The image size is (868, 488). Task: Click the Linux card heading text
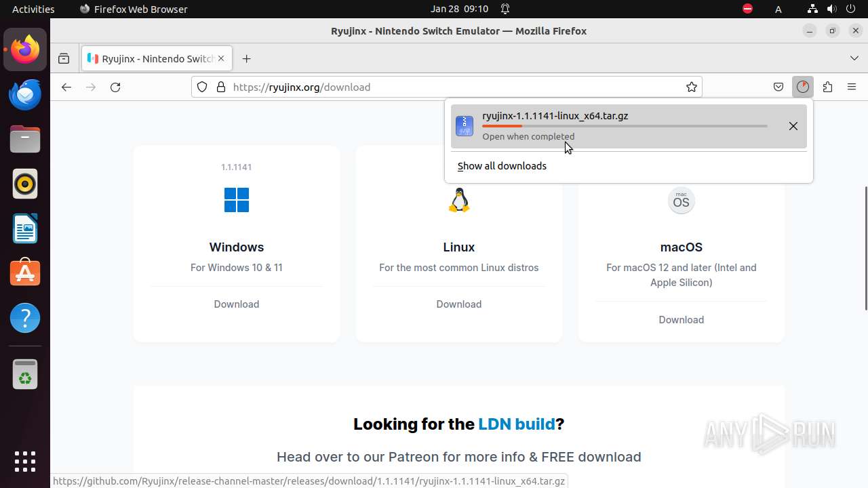[459, 247]
